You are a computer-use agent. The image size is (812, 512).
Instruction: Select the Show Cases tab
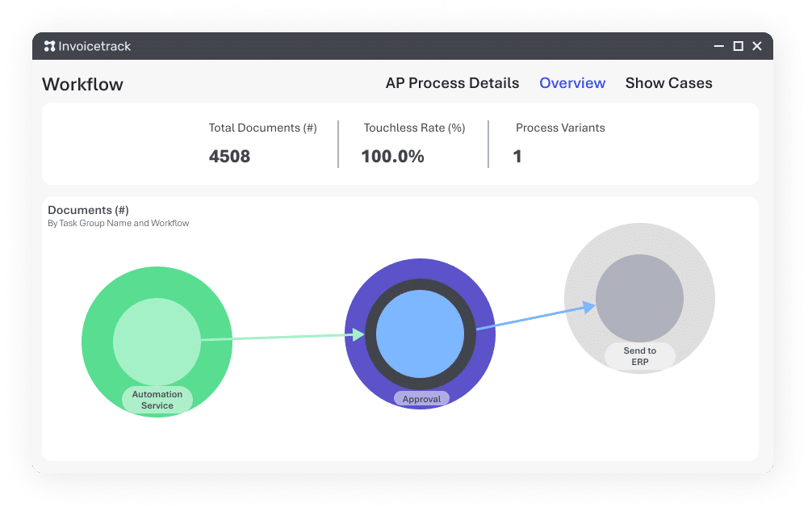(668, 83)
